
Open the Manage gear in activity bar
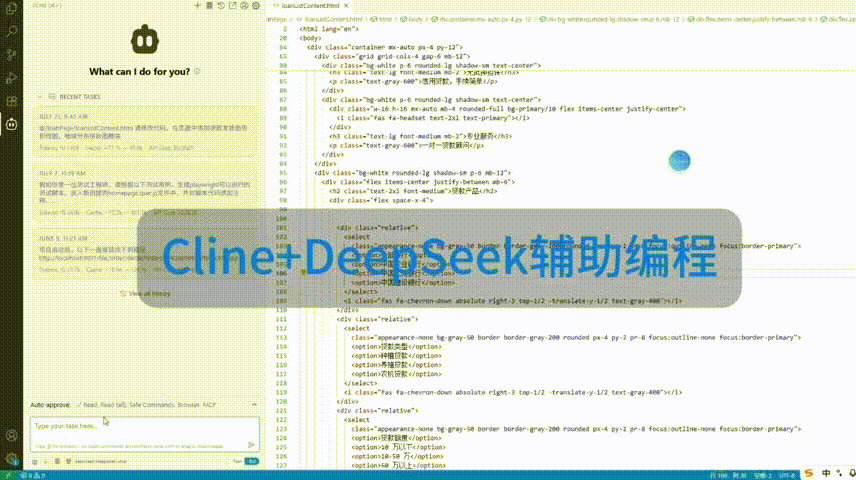click(11, 459)
